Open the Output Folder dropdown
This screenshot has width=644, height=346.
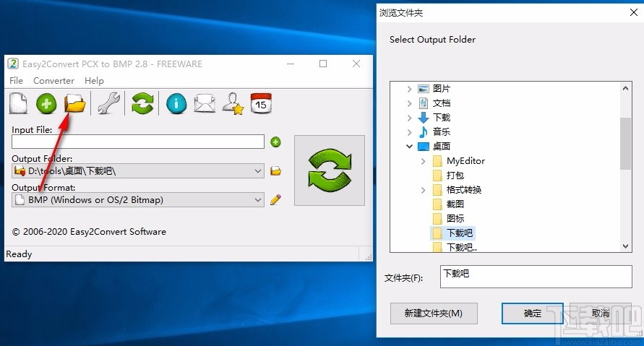pos(138,170)
